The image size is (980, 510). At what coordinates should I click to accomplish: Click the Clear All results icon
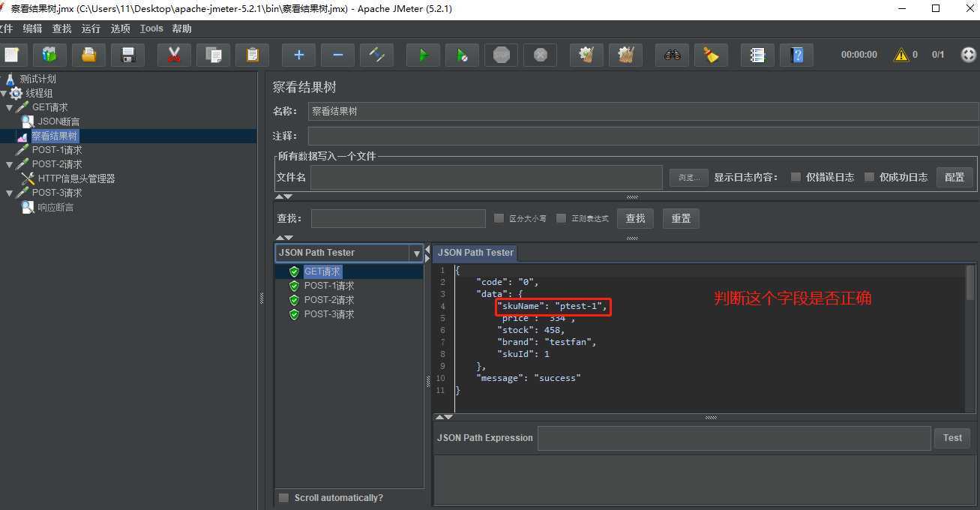pos(625,55)
